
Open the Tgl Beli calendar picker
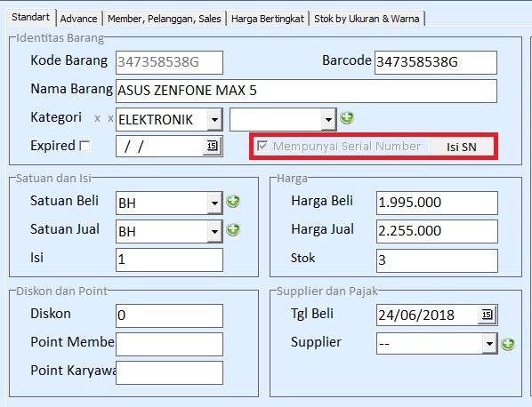click(x=487, y=315)
